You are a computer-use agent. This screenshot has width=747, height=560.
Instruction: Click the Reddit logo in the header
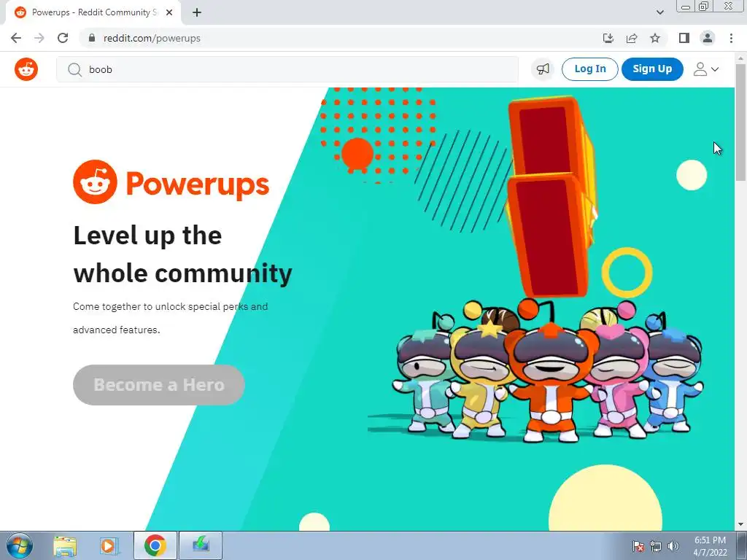point(26,69)
